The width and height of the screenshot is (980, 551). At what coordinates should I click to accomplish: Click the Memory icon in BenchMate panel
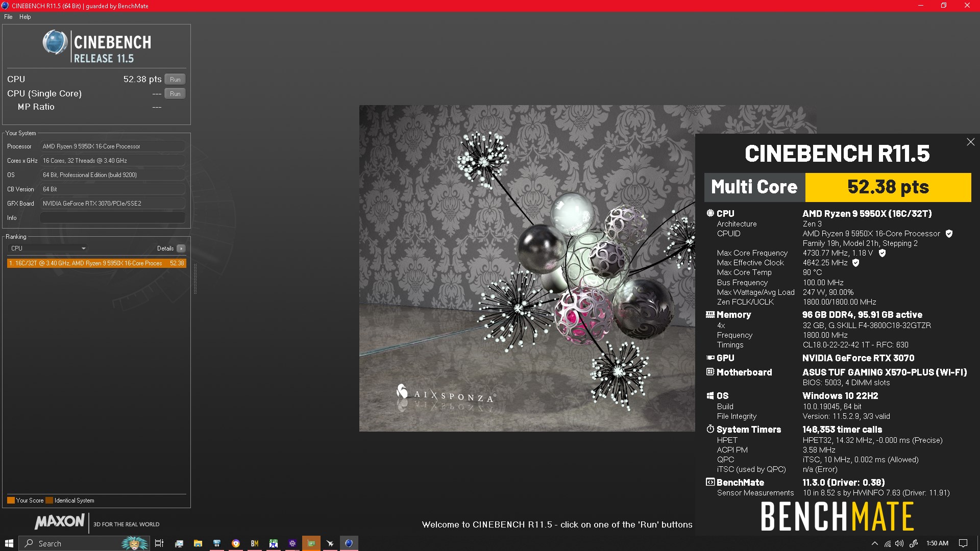pyautogui.click(x=710, y=315)
